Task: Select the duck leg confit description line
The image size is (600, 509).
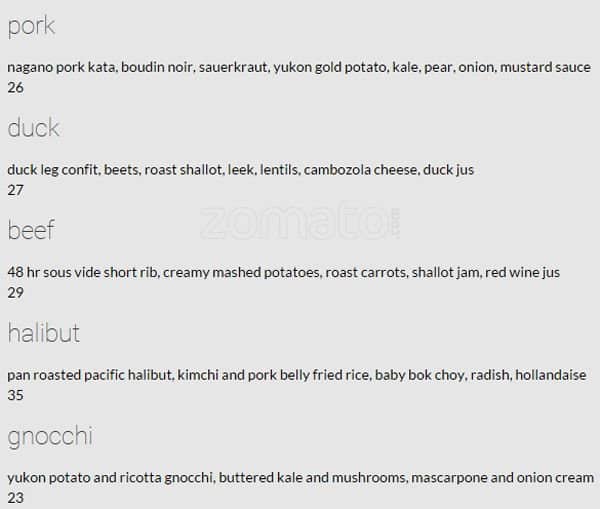Action: click(x=240, y=170)
